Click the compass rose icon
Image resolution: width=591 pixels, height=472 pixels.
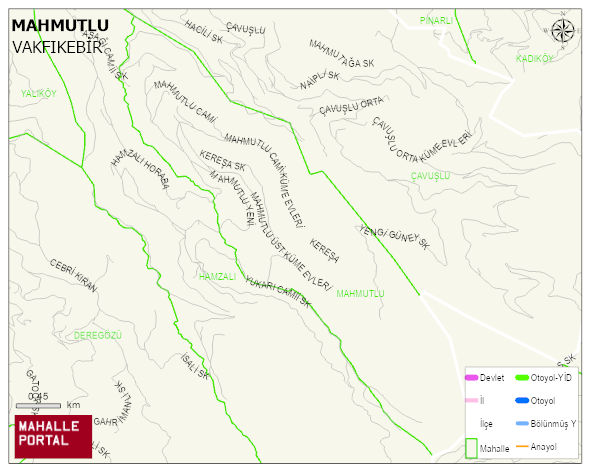pyautogui.click(x=563, y=31)
